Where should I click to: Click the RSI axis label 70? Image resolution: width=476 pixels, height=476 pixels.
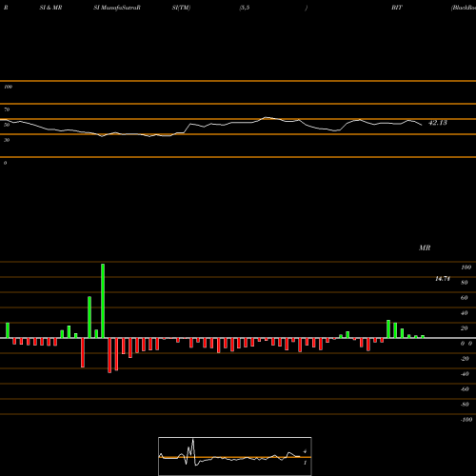coord(7,109)
